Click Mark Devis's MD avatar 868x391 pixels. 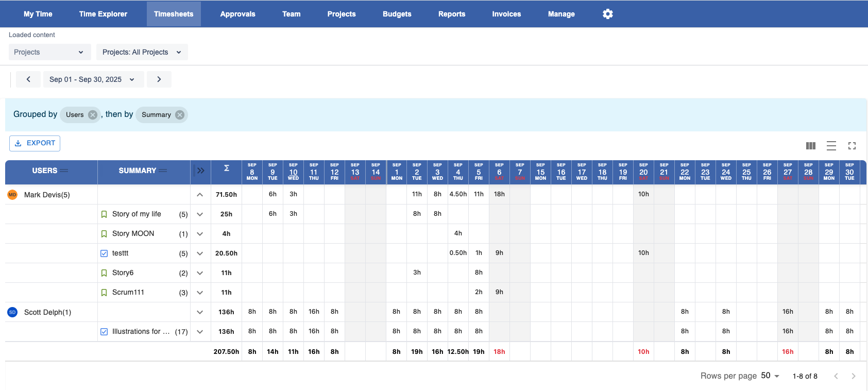[x=12, y=195]
